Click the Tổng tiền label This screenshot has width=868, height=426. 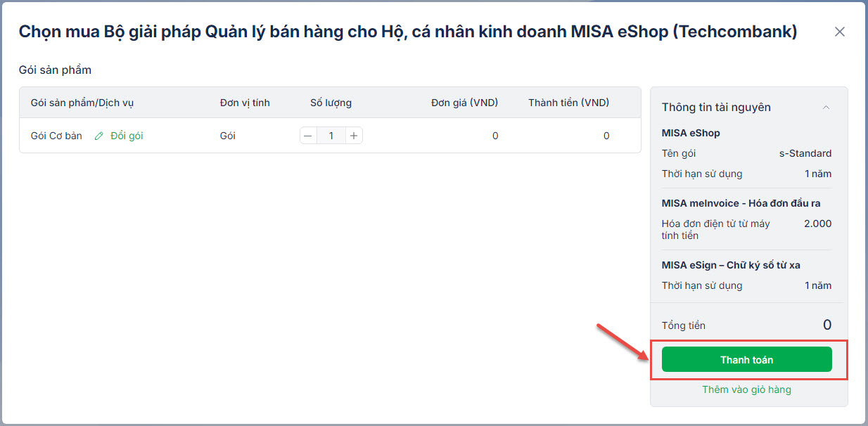684,325
